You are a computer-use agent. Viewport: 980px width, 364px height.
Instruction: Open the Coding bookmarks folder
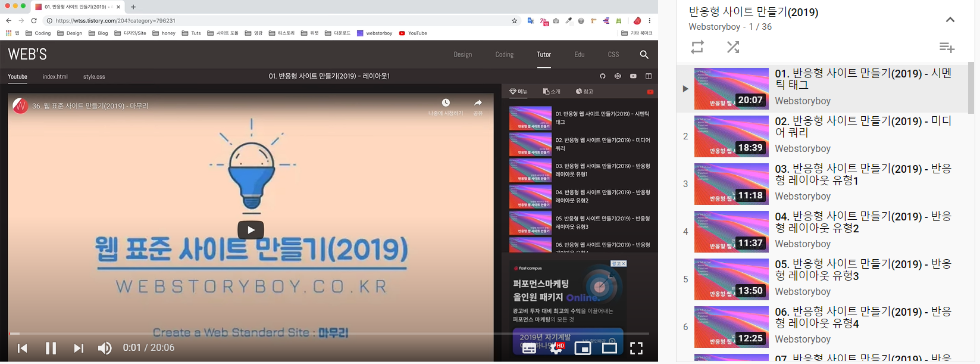(38, 33)
